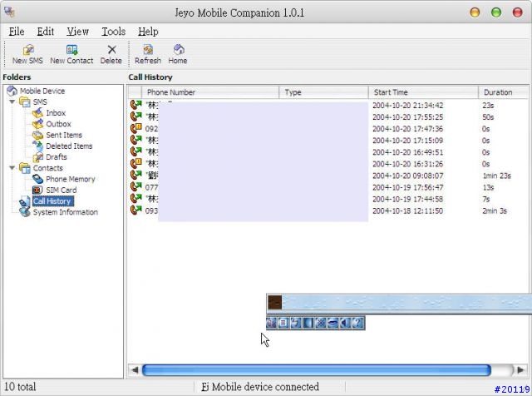Select Call History in folder tree

tap(52, 201)
